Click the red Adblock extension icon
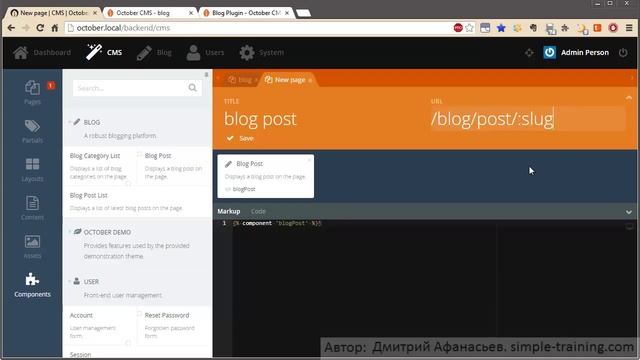The image size is (640, 360). (458, 28)
